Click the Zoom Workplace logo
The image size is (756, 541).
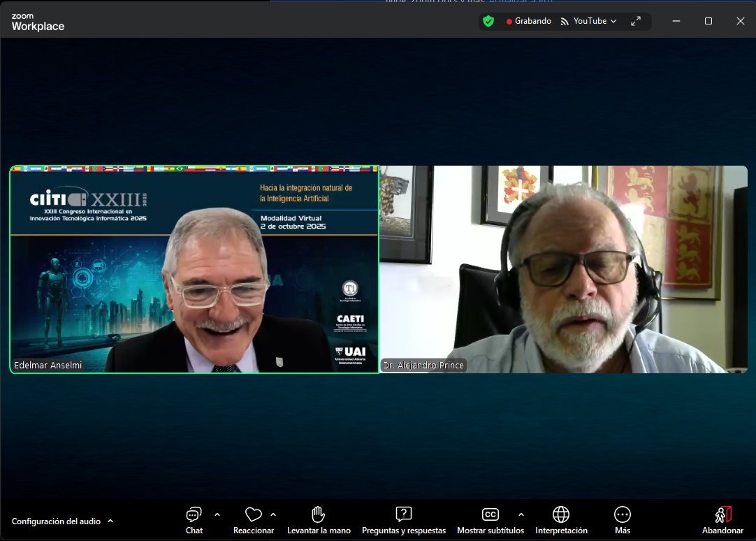coord(38,22)
